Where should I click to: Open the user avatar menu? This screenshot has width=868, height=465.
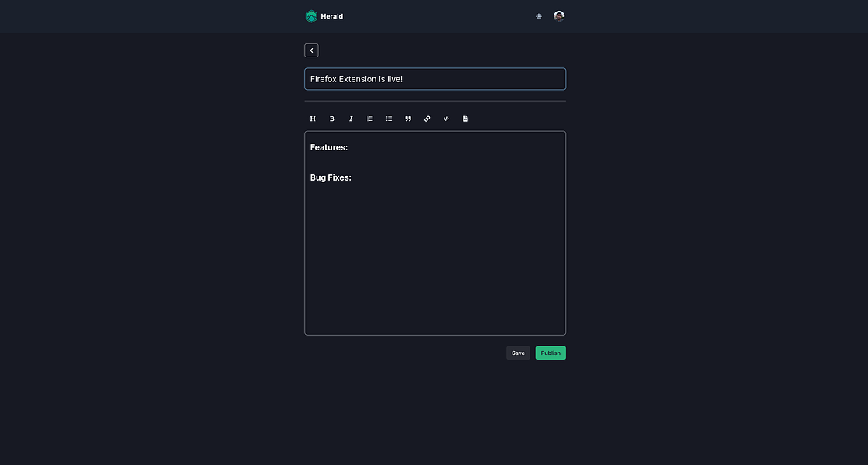pyautogui.click(x=559, y=16)
